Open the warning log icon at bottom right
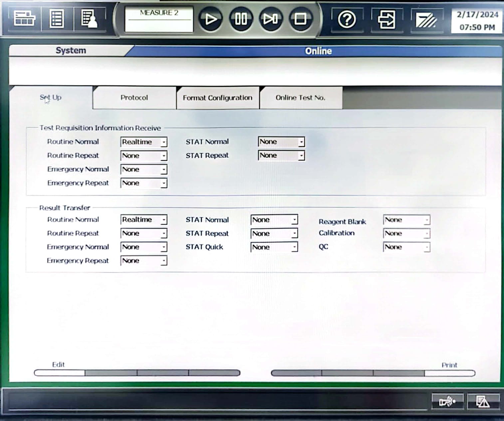Image resolution: width=504 pixels, height=421 pixels. click(x=482, y=401)
